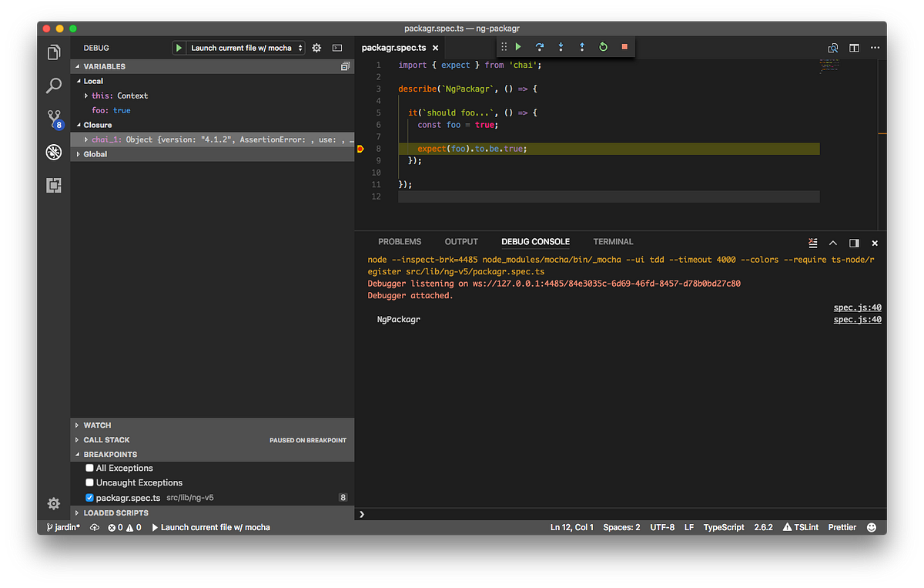Step over the current line
Viewport: 924px width, 588px height.
(539, 46)
